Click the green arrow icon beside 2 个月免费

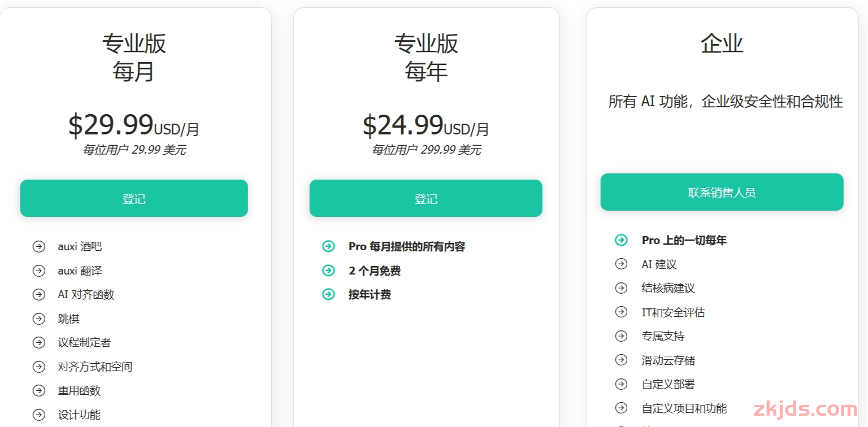point(328,271)
